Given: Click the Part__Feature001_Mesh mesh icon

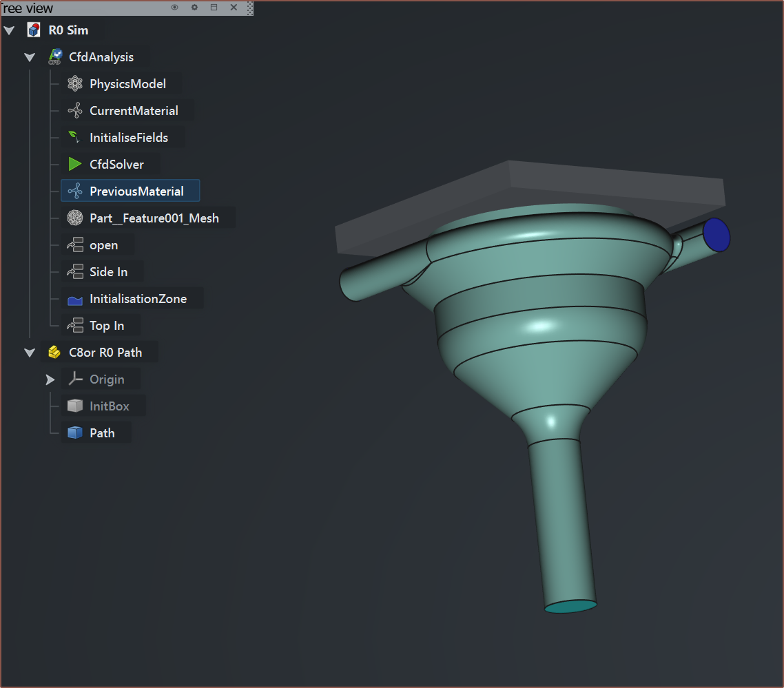Looking at the screenshot, I should [x=75, y=218].
